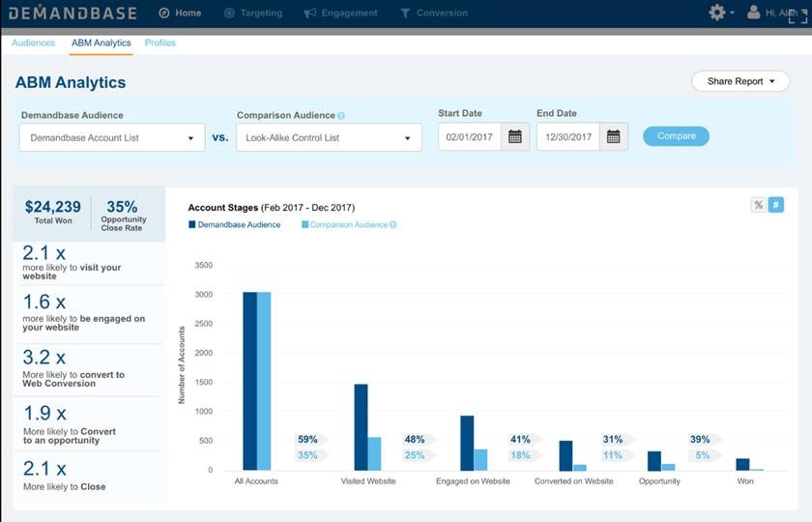The image size is (812, 522).
Task: Click the Comparison Audience help icon
Action: (x=341, y=116)
